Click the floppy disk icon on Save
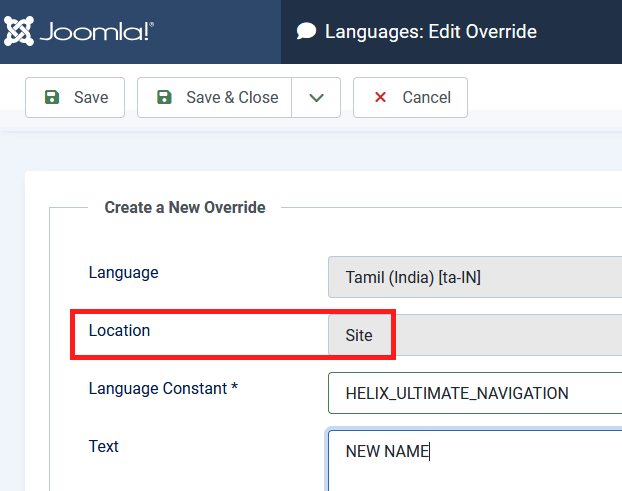 point(52,97)
